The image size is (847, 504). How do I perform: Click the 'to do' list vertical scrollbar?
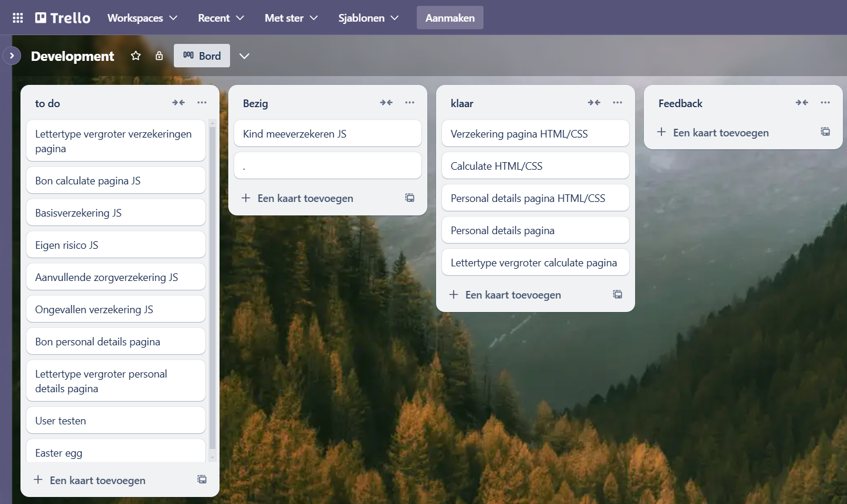click(212, 287)
